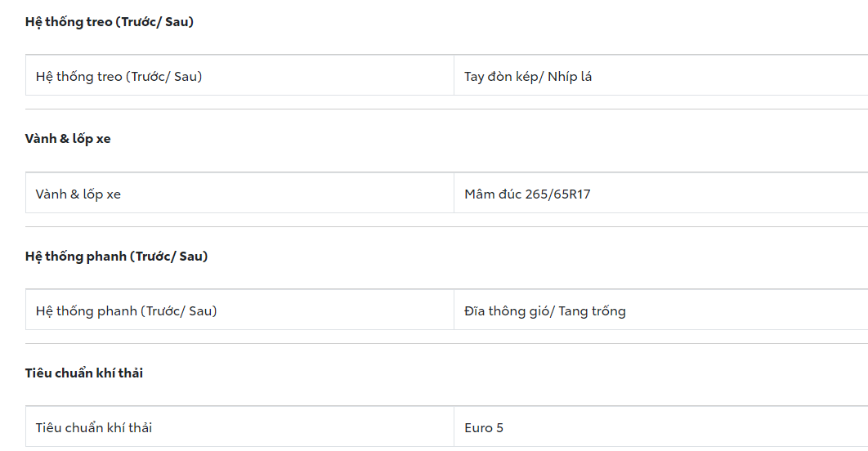Click the bold "Tiêu chuẩn khí thải" heading
The image size is (868, 451).
(84, 373)
